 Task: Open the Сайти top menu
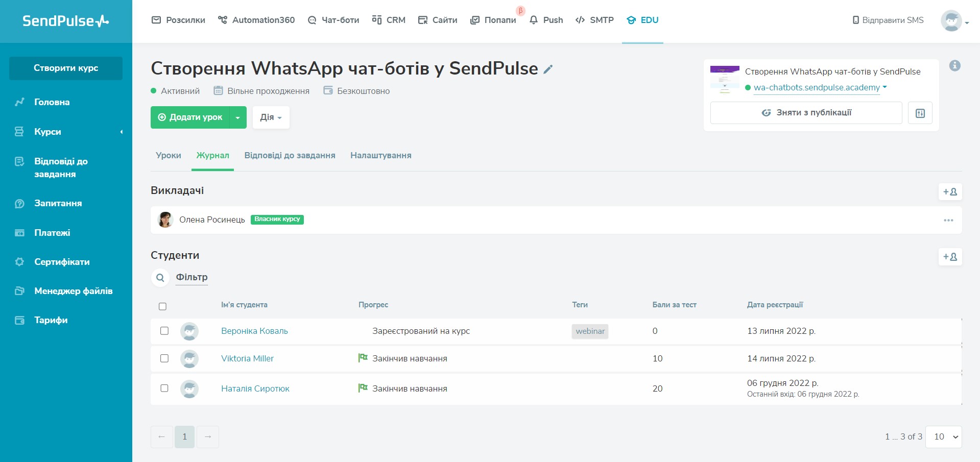pos(438,20)
